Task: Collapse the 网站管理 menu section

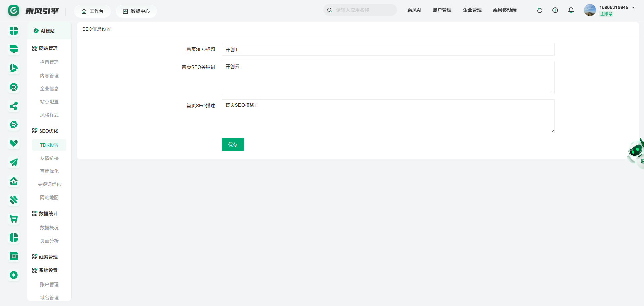Action: (x=45, y=48)
